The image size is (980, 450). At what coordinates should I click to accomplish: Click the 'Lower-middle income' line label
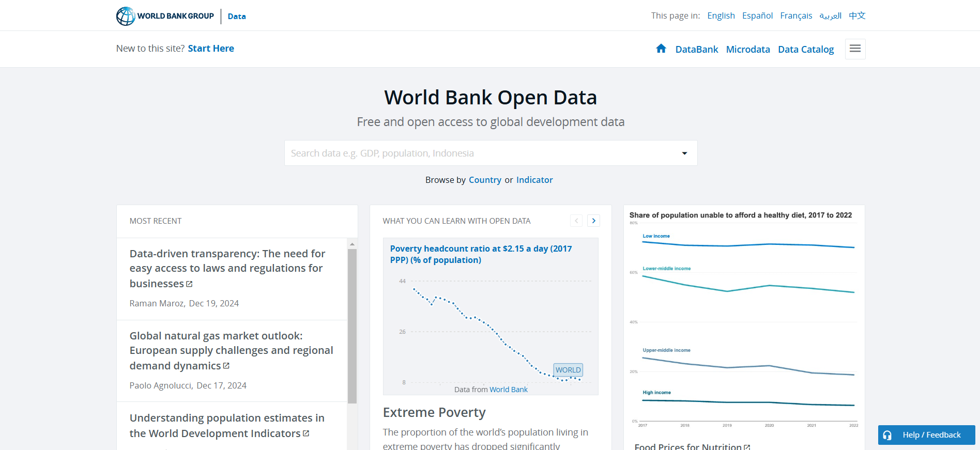666,269
